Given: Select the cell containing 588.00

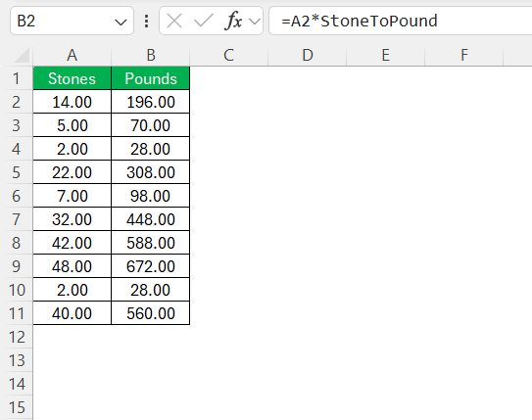Looking at the screenshot, I should (x=151, y=243).
